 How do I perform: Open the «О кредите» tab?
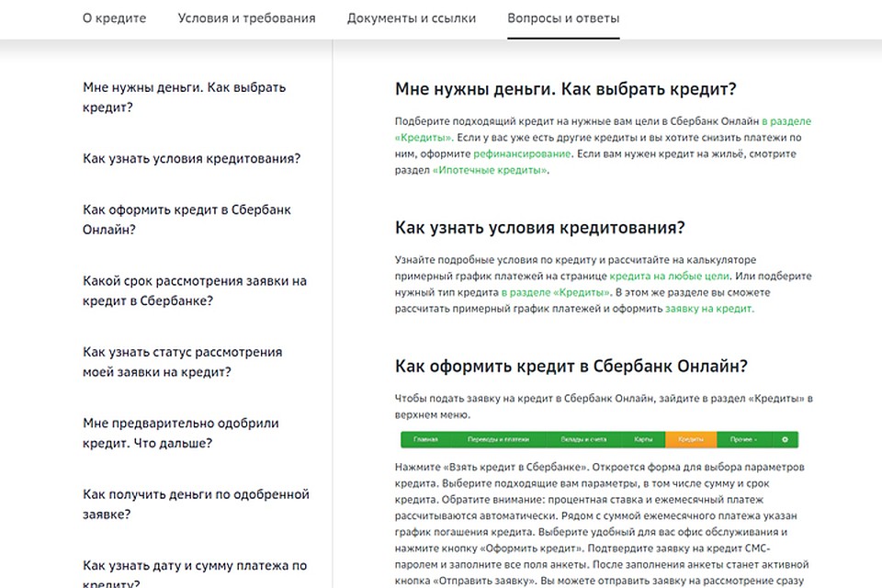[x=114, y=18]
